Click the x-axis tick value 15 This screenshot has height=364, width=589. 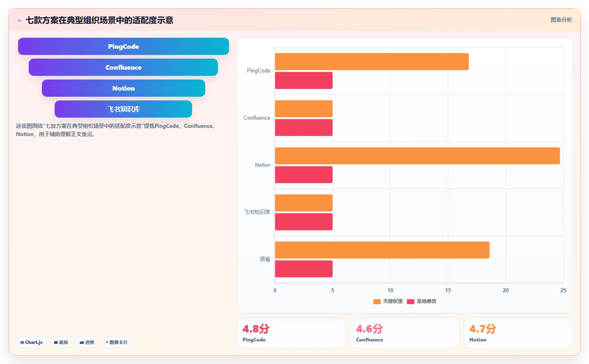pyautogui.click(x=448, y=290)
